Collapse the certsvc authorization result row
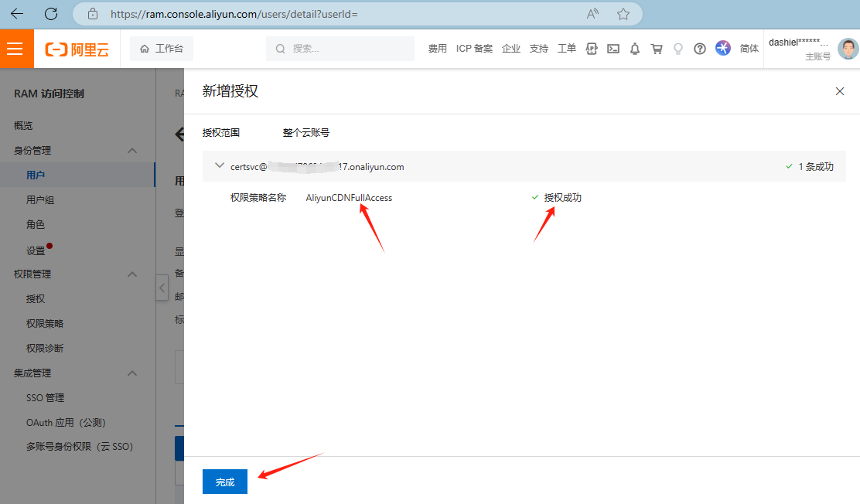 click(x=220, y=165)
